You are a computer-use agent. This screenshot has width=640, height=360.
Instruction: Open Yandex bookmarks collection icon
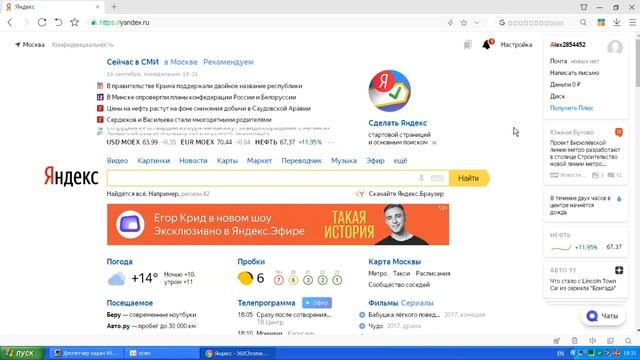pyautogui.click(x=468, y=45)
